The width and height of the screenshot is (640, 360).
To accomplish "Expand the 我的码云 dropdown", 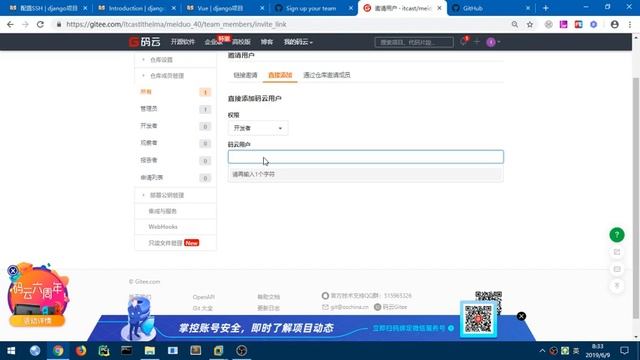I will [298, 42].
